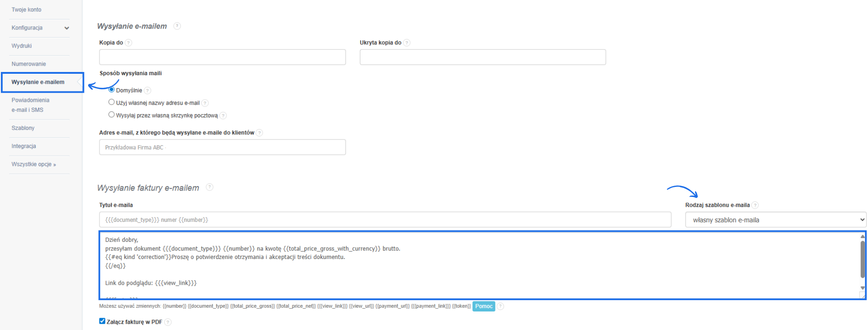Show help for Załącz fakturę w PDF
The height and width of the screenshot is (330, 868).
click(x=168, y=322)
